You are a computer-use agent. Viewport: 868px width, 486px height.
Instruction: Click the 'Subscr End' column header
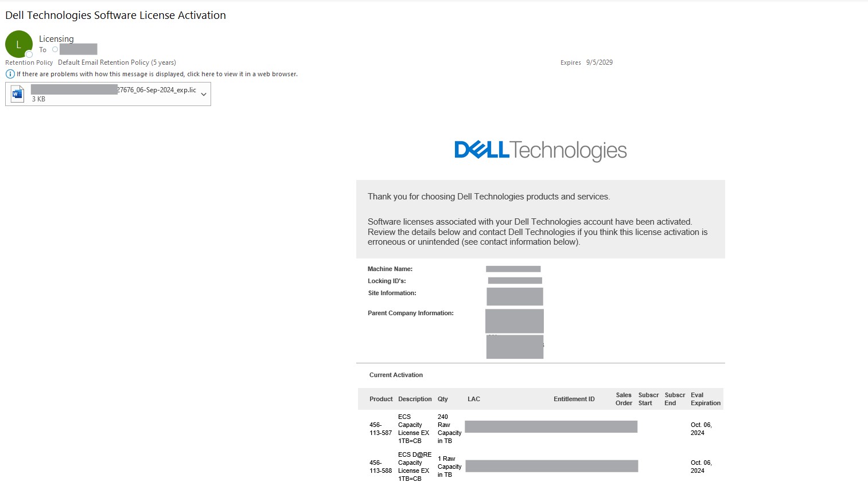[x=675, y=399]
